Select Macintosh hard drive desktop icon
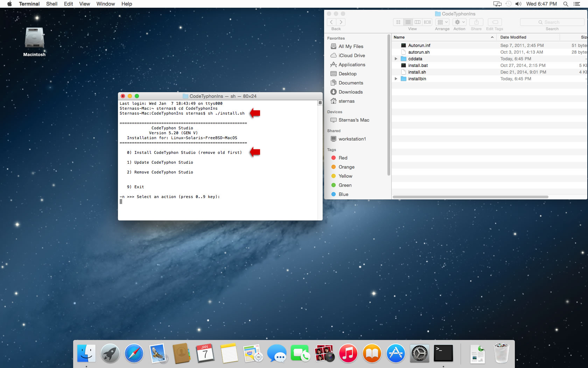The width and height of the screenshot is (588, 368). point(34,38)
